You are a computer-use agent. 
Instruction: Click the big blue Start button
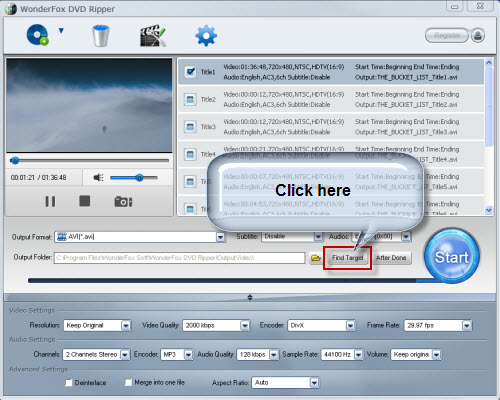(452, 256)
